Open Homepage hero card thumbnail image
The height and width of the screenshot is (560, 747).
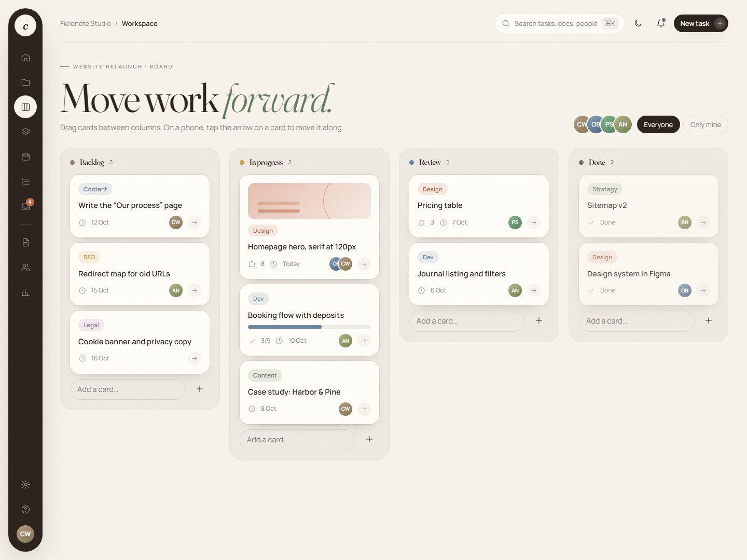tap(309, 201)
